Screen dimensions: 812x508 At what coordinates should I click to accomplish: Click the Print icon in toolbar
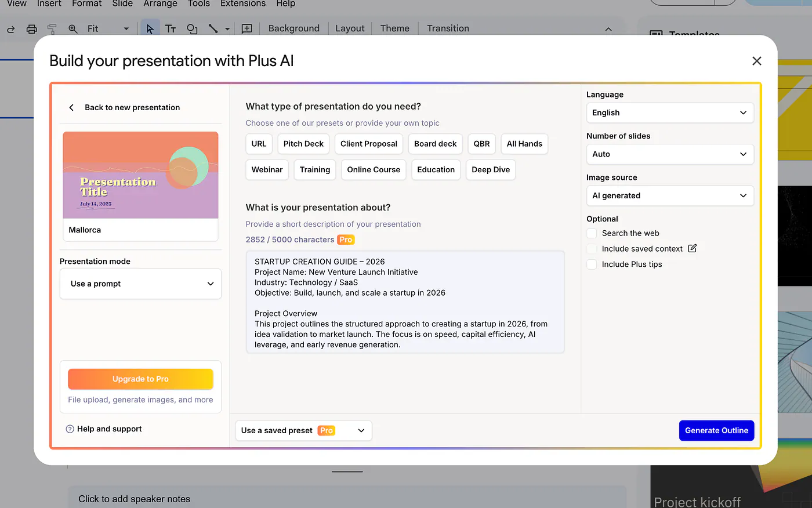click(x=32, y=29)
